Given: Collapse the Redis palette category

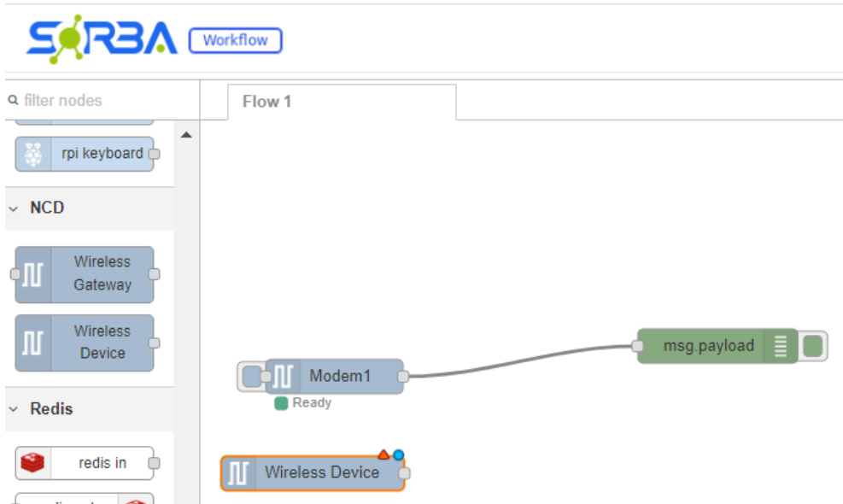Looking at the screenshot, I should (x=14, y=409).
